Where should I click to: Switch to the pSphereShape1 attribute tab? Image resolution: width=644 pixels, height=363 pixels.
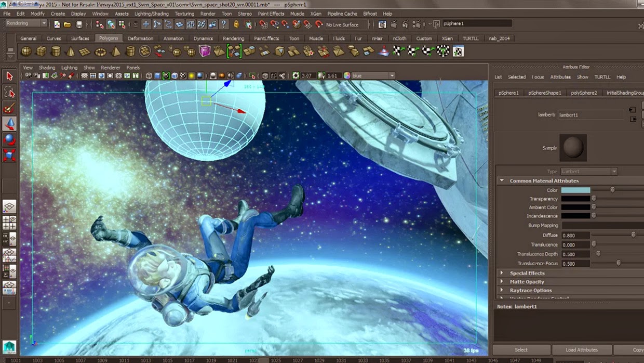546,93
